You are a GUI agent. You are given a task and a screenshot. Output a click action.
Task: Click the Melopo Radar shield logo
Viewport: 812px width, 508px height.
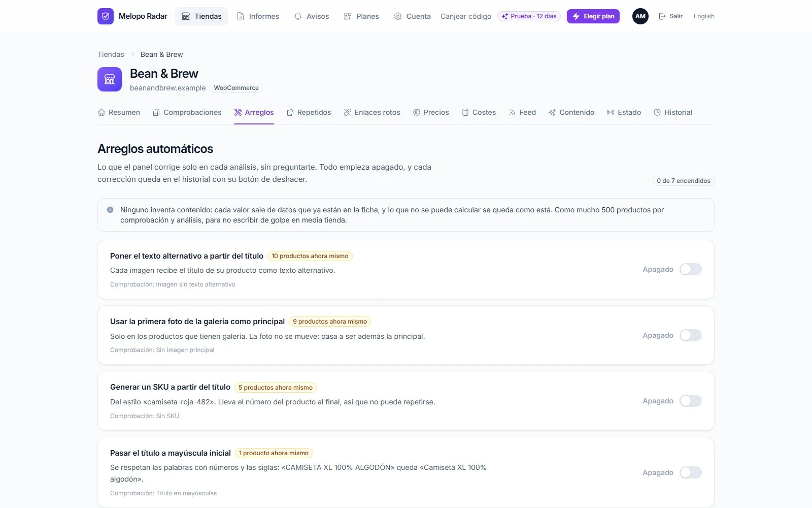[x=106, y=16]
